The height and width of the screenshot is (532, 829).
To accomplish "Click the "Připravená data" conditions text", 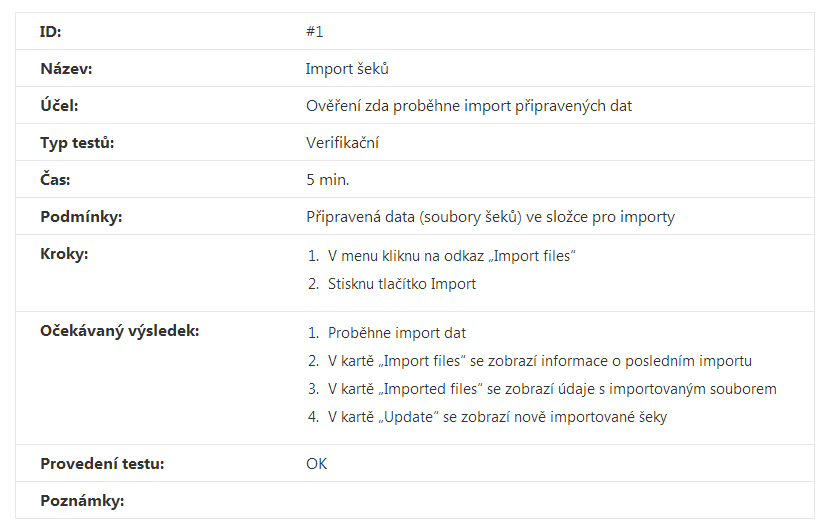I will [490, 217].
